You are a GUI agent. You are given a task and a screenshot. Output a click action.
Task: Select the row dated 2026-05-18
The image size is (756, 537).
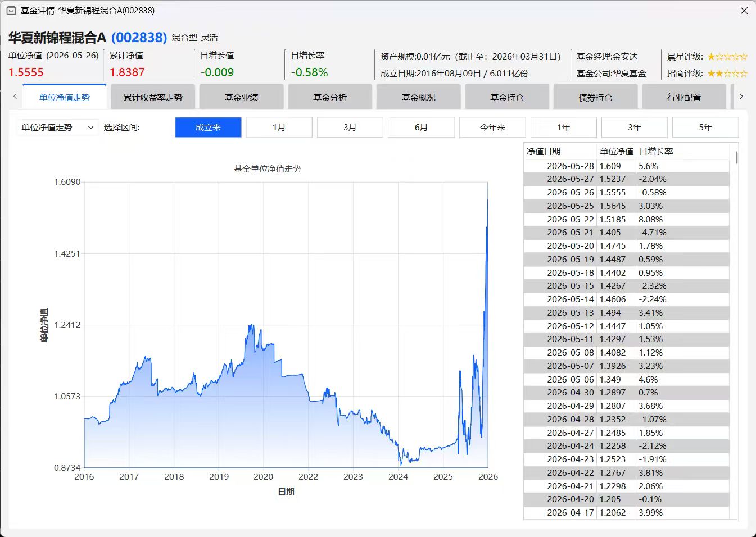[627, 273]
